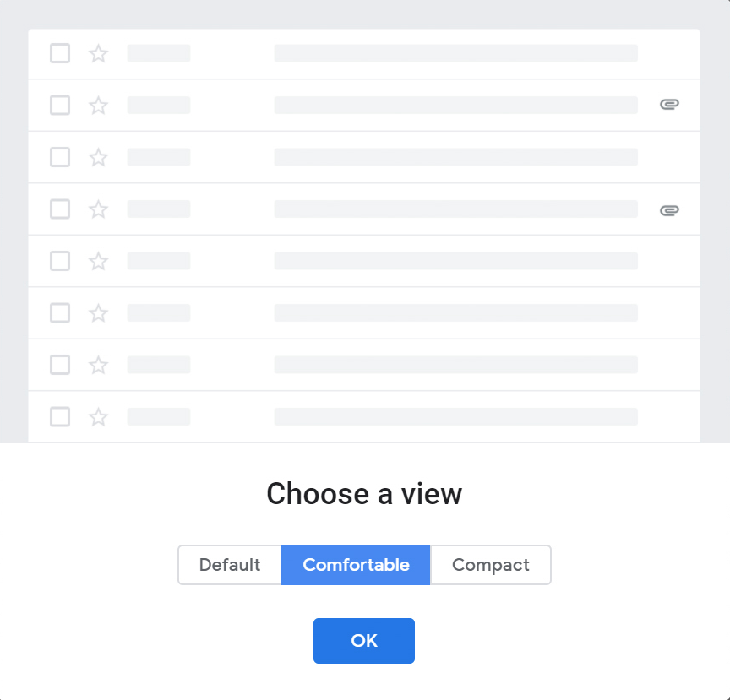Check the last row checkbox
This screenshot has height=700, width=730.
pyautogui.click(x=60, y=416)
